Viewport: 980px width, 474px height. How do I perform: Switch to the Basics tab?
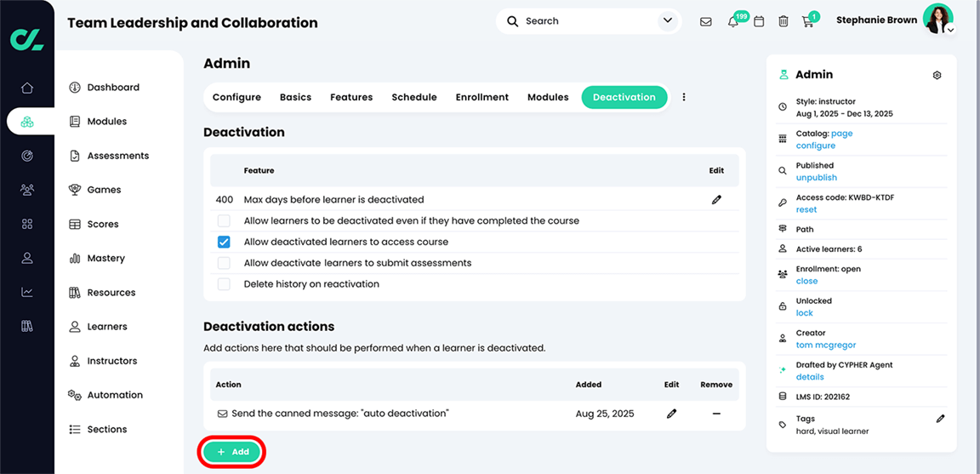pyautogui.click(x=296, y=97)
